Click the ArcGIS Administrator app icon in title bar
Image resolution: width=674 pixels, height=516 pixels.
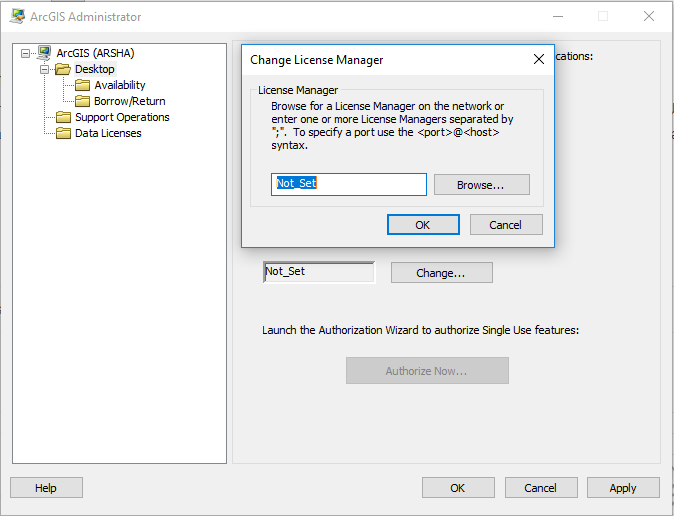[17, 16]
